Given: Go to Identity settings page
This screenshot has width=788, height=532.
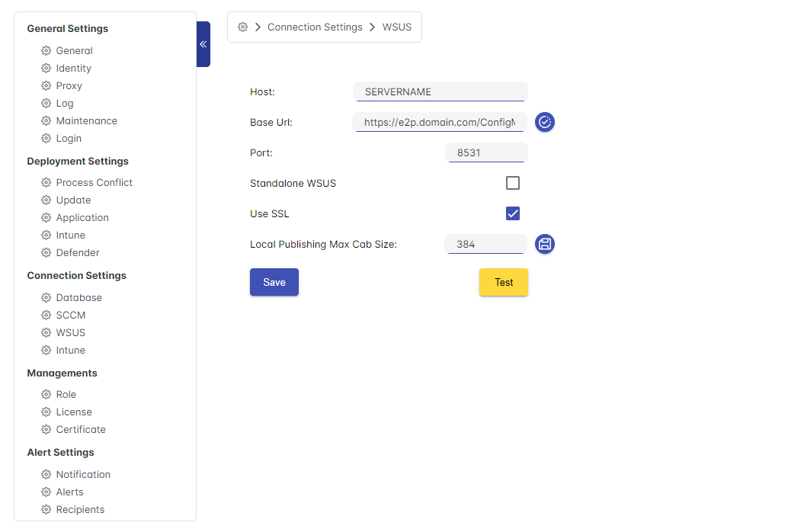Looking at the screenshot, I should click(x=73, y=69).
